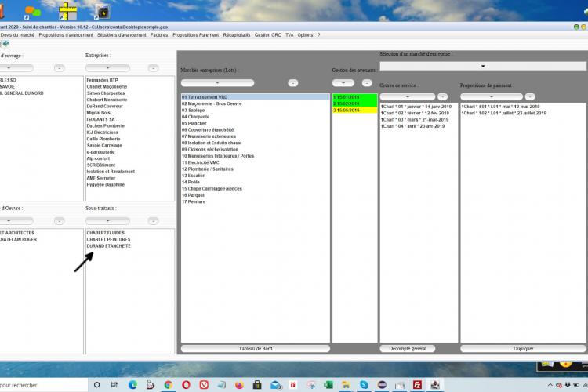The image size is (588, 392).
Task: Click the Dupliquer button
Action: click(523, 348)
